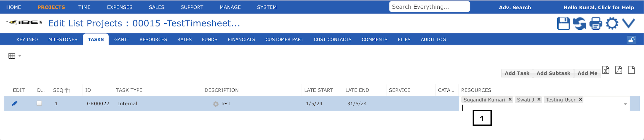Click the Print icon
The image size is (644, 140).
[x=596, y=23]
